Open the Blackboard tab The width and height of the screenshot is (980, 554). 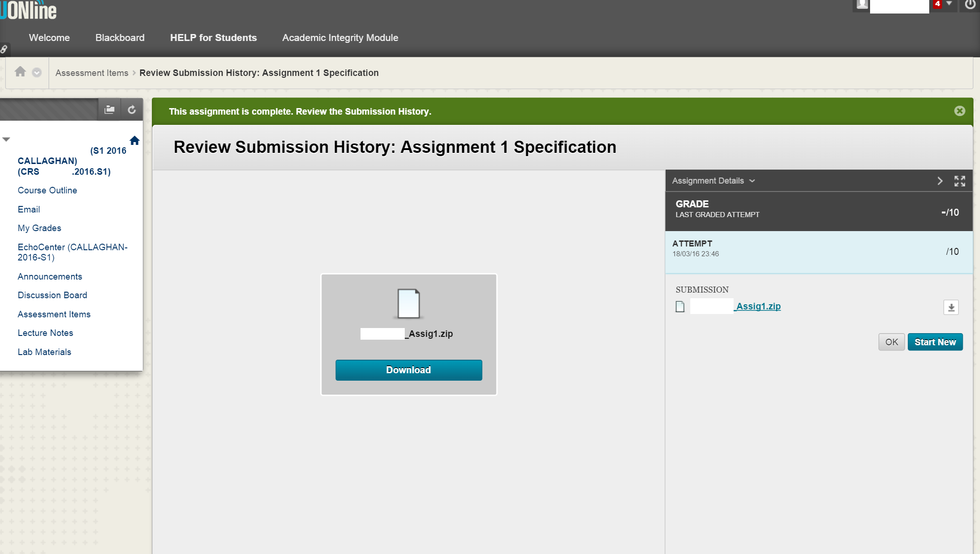pyautogui.click(x=120, y=38)
